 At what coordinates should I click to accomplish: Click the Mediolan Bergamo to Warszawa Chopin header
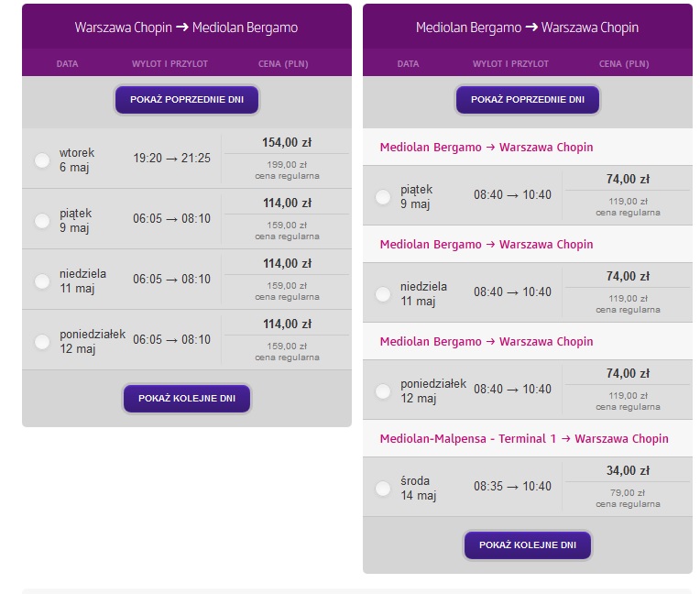pyautogui.click(x=527, y=27)
